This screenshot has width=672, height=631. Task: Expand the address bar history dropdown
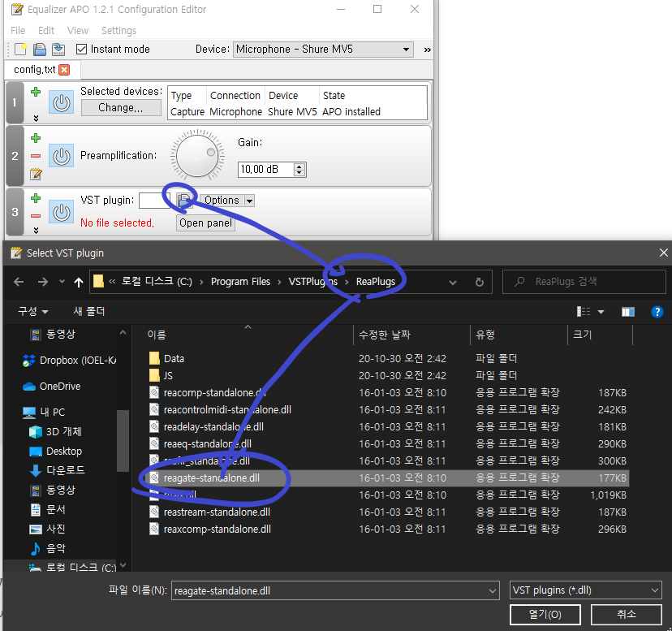[x=453, y=282]
